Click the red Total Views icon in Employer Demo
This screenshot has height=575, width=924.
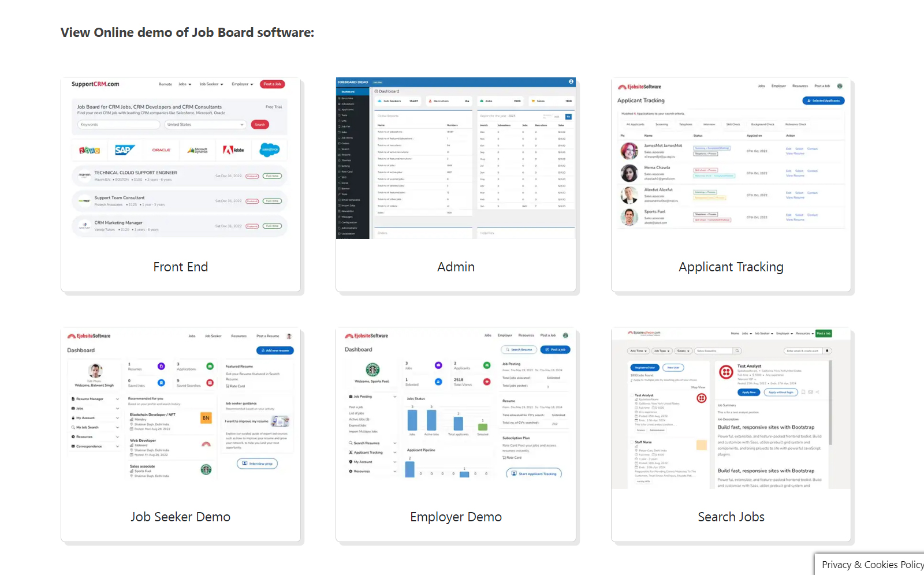pos(486,382)
